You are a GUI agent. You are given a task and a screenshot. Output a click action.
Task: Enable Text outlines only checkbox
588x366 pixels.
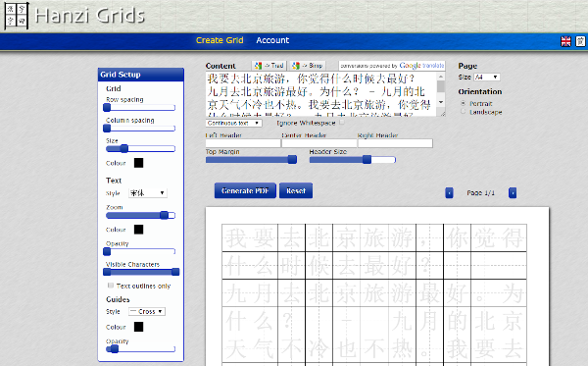point(110,286)
